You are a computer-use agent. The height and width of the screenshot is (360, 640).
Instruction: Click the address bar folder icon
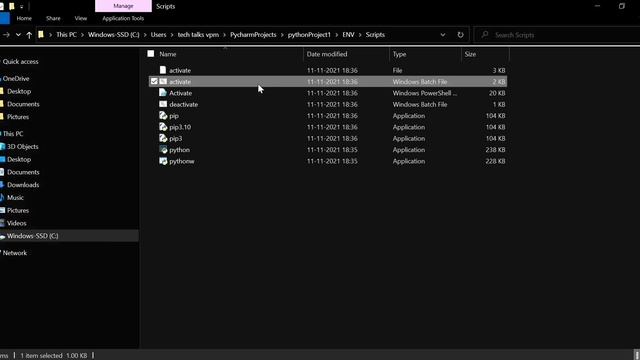(41, 35)
